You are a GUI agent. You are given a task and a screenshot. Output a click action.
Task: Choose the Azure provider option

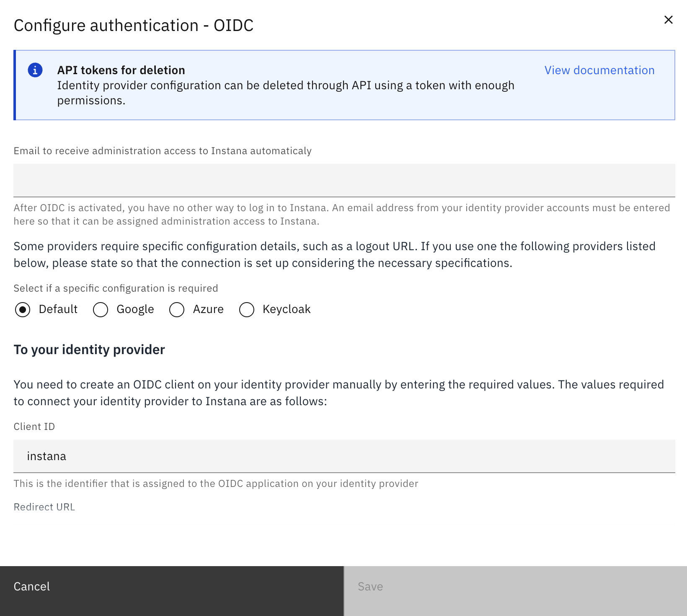(x=177, y=310)
